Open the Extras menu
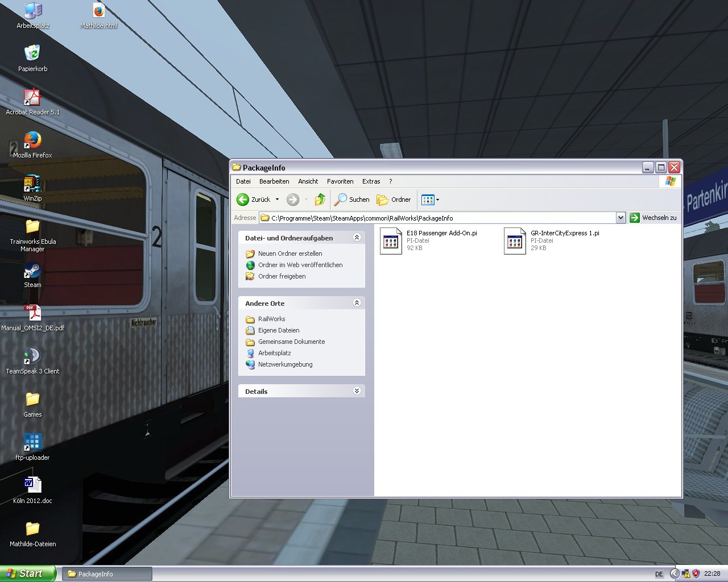The width and height of the screenshot is (728, 582). pyautogui.click(x=371, y=181)
